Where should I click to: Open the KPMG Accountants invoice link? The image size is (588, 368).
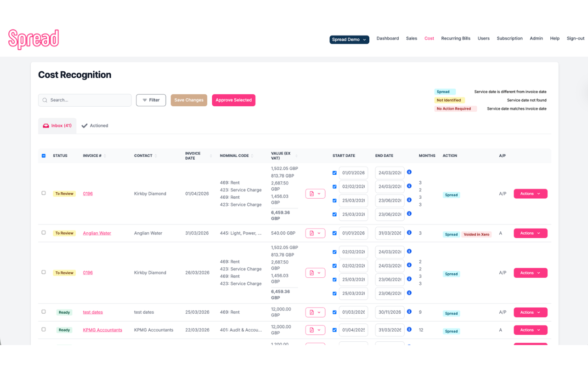pyautogui.click(x=103, y=330)
